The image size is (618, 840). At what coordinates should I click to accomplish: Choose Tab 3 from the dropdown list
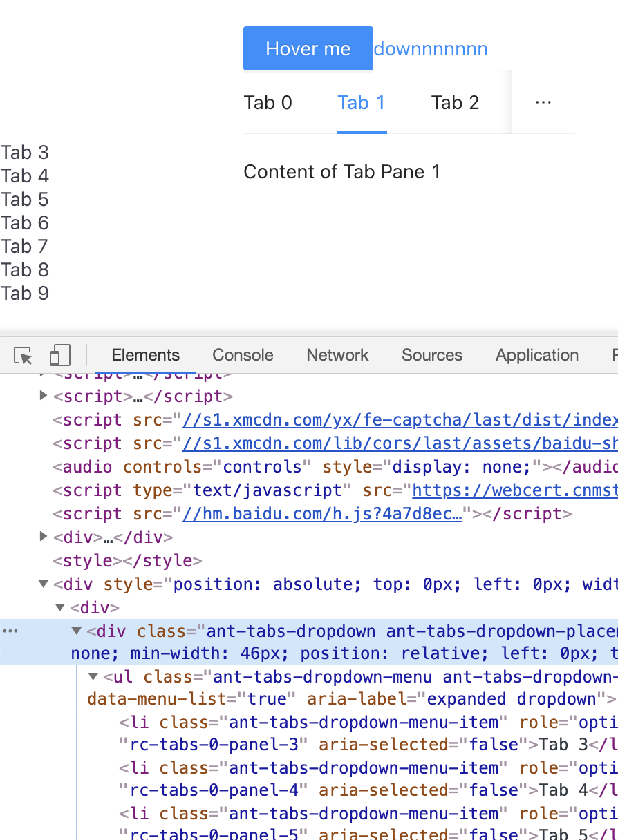coord(25,153)
